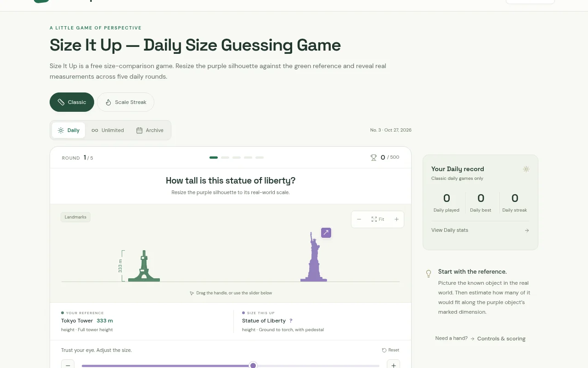The height and width of the screenshot is (368, 588).
Task: Click the 'How tall is this statue' question
Action: (231, 180)
